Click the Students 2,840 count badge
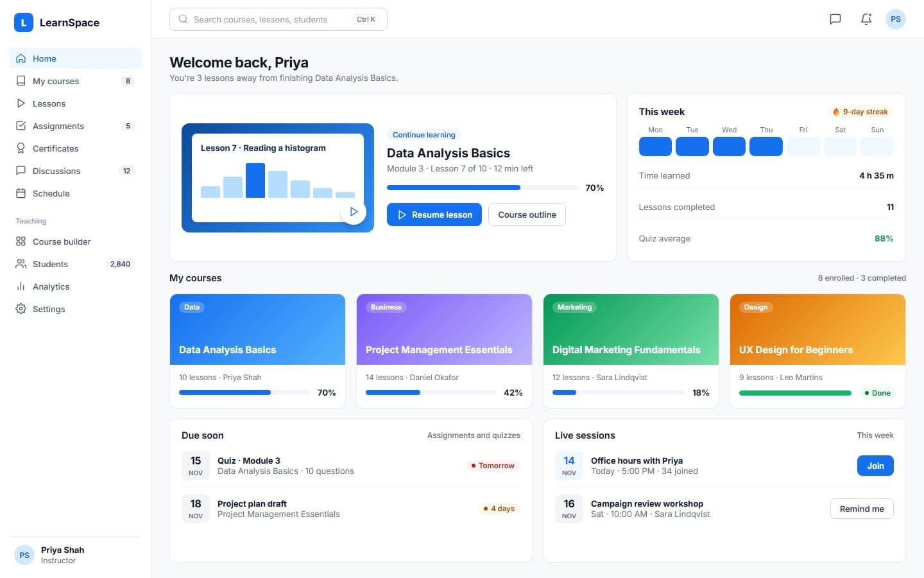Image resolution: width=924 pixels, height=578 pixels. (x=120, y=264)
